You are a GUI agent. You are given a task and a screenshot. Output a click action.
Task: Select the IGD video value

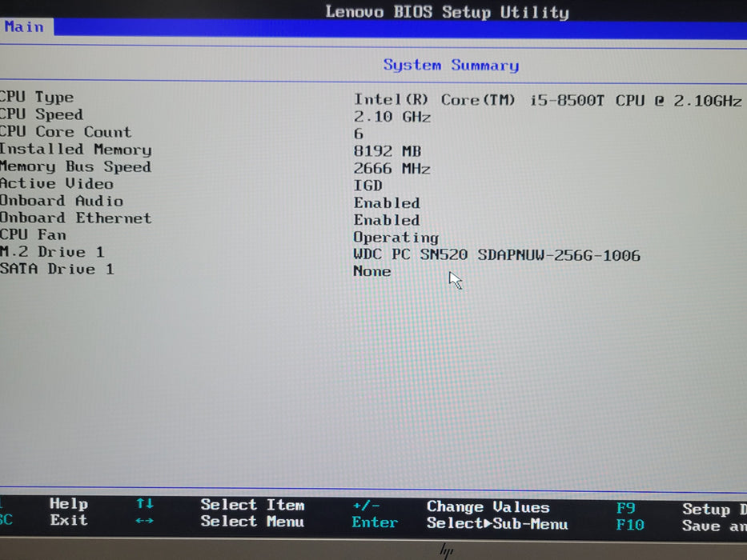[x=367, y=186]
